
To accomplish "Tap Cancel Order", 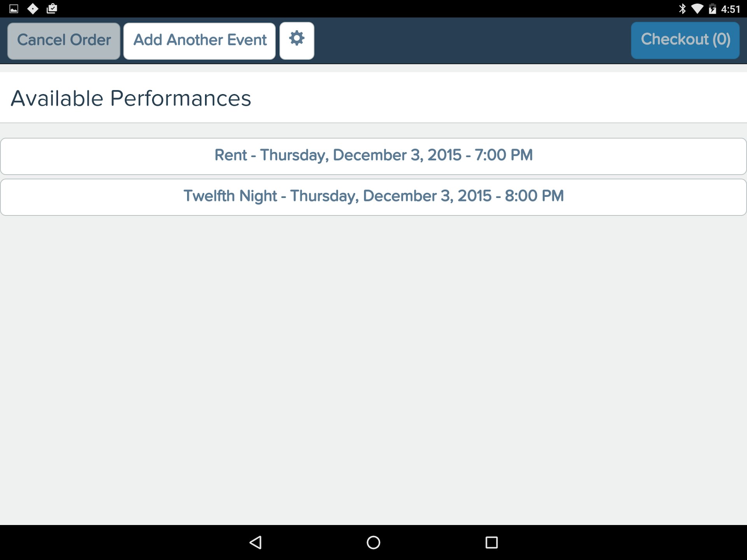I will 63,40.
